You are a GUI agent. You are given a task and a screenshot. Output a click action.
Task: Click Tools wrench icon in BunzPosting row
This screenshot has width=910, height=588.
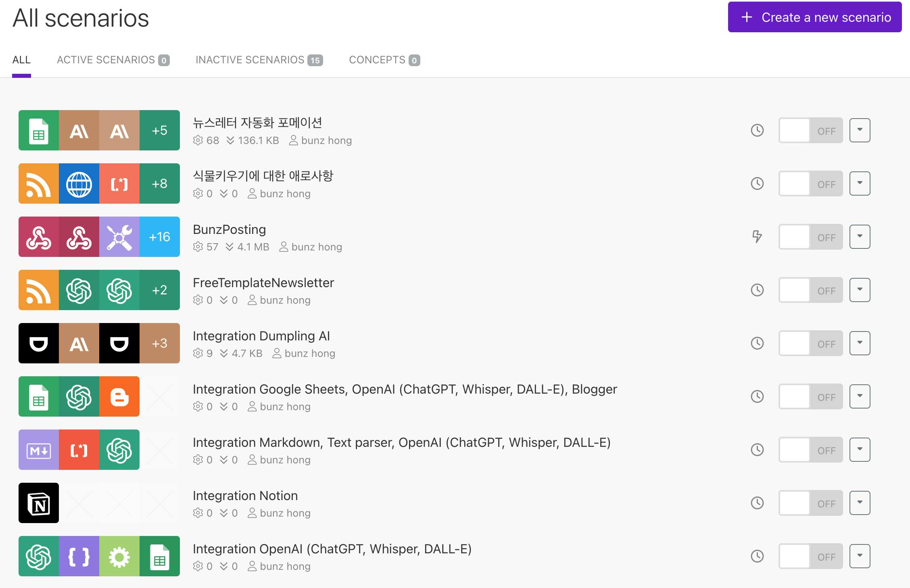[119, 237]
